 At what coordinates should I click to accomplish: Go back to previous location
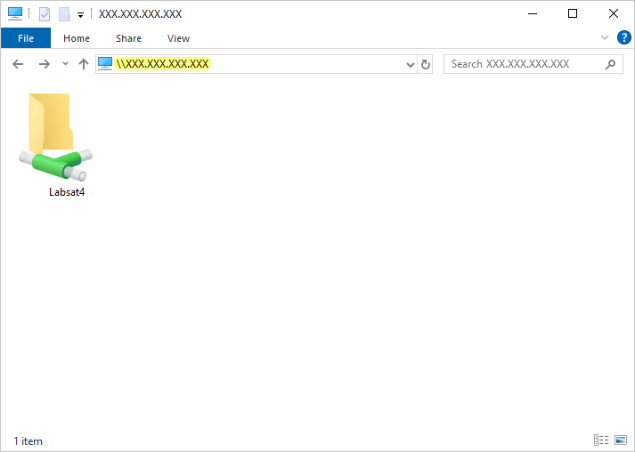(18, 64)
